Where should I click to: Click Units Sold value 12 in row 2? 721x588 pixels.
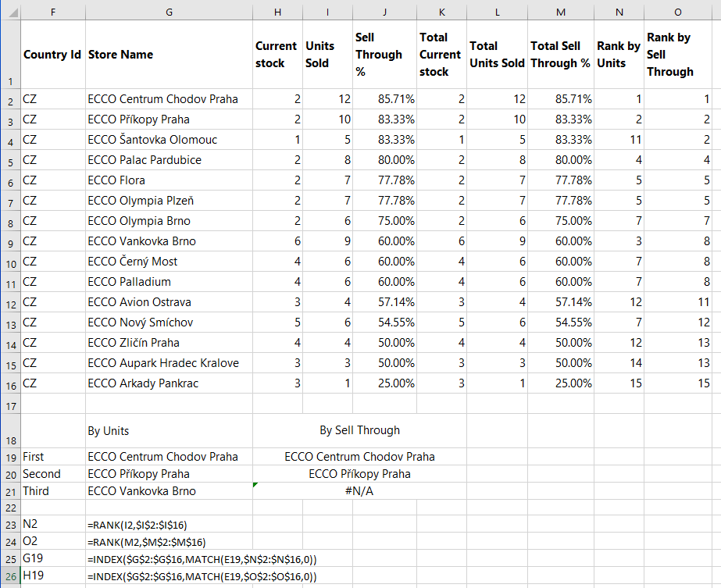click(x=327, y=99)
